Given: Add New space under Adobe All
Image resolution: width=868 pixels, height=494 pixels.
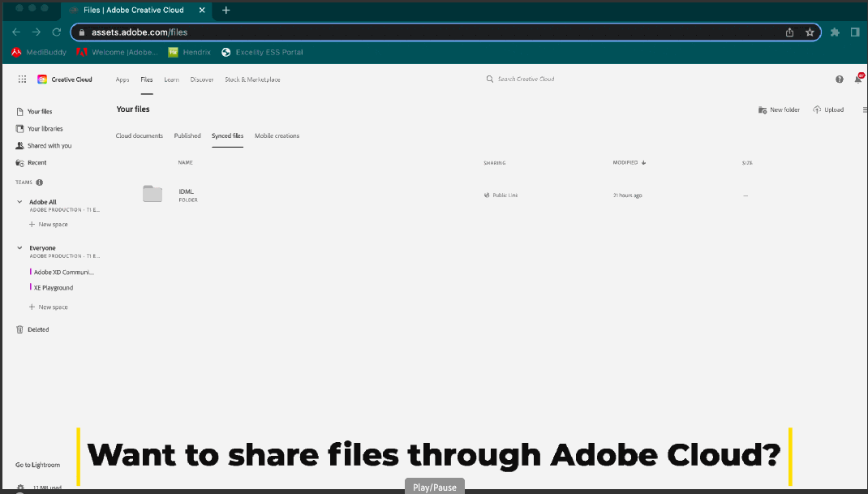Looking at the screenshot, I should 48,225.
